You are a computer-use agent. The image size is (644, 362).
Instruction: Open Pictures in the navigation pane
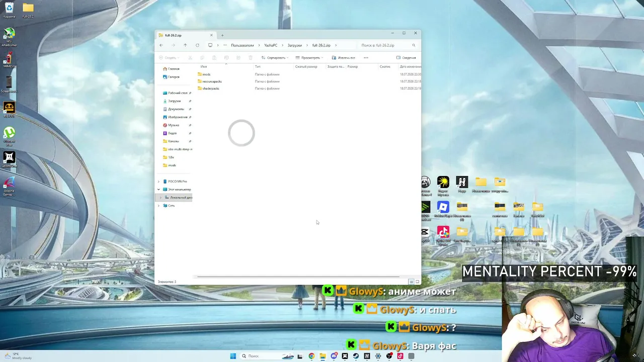pos(175,117)
